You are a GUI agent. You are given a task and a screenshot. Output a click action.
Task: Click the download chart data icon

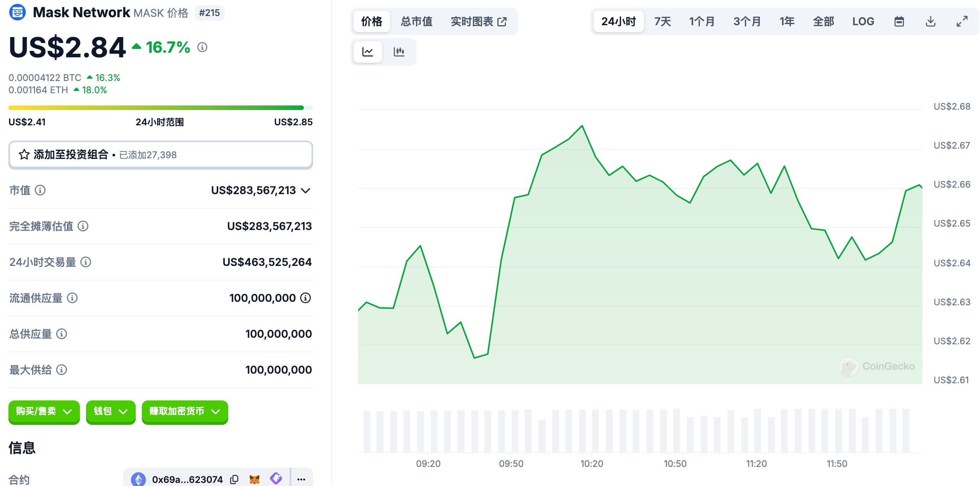pos(930,21)
